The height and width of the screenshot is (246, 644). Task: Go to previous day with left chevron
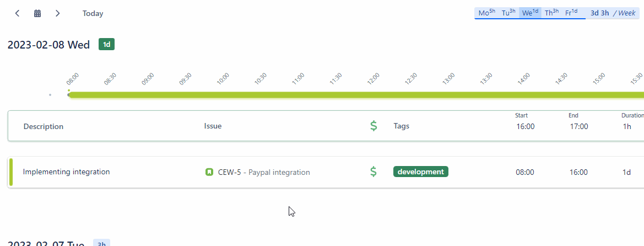point(17,13)
